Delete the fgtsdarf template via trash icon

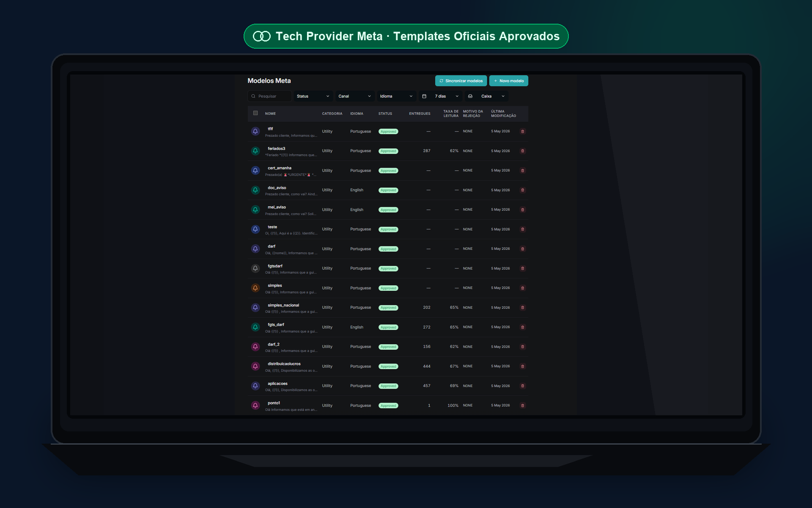point(523,268)
